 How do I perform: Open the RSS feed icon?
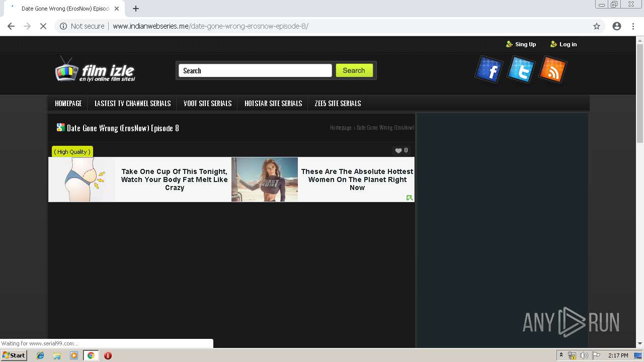[552, 69]
